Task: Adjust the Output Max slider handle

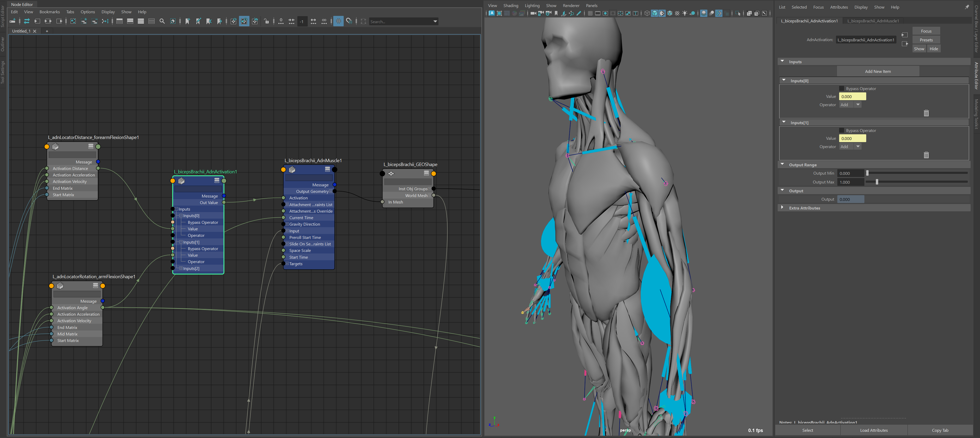Action: point(877,182)
